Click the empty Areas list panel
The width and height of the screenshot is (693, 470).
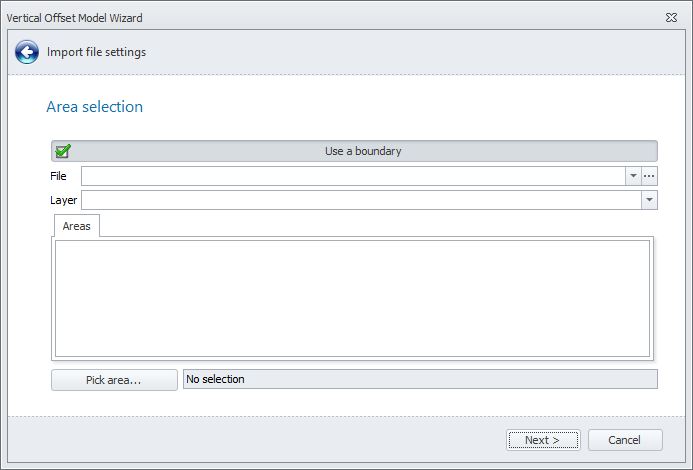point(352,298)
